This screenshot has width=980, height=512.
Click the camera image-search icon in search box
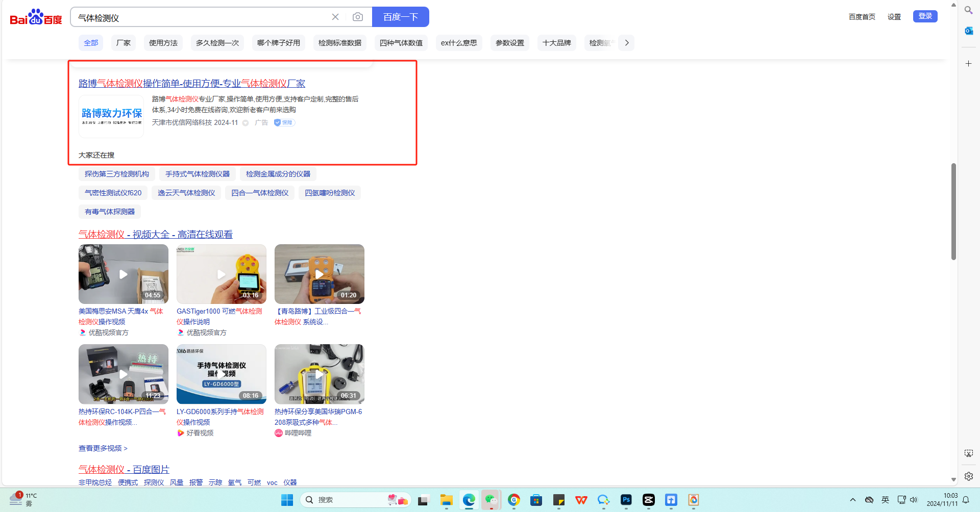tap(358, 17)
